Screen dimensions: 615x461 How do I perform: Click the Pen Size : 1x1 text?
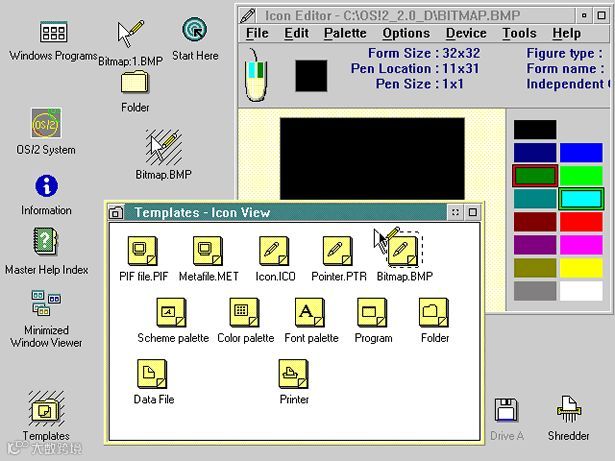(420, 84)
